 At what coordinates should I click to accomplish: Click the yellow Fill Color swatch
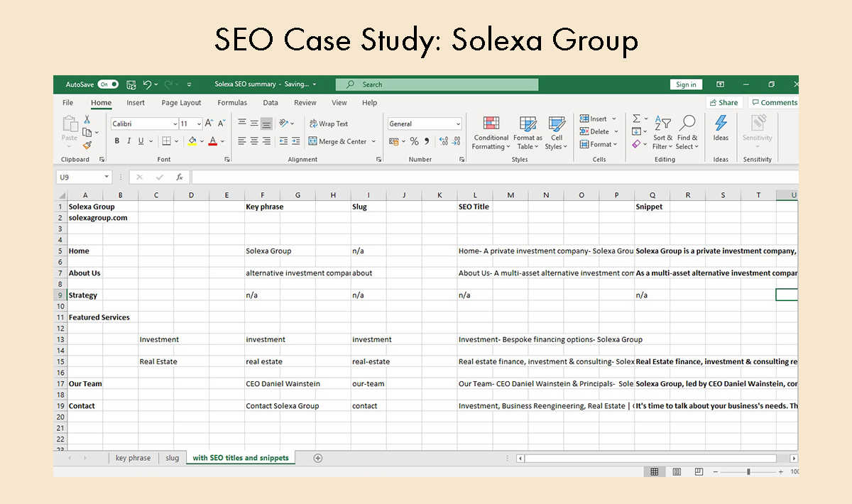pos(192,141)
